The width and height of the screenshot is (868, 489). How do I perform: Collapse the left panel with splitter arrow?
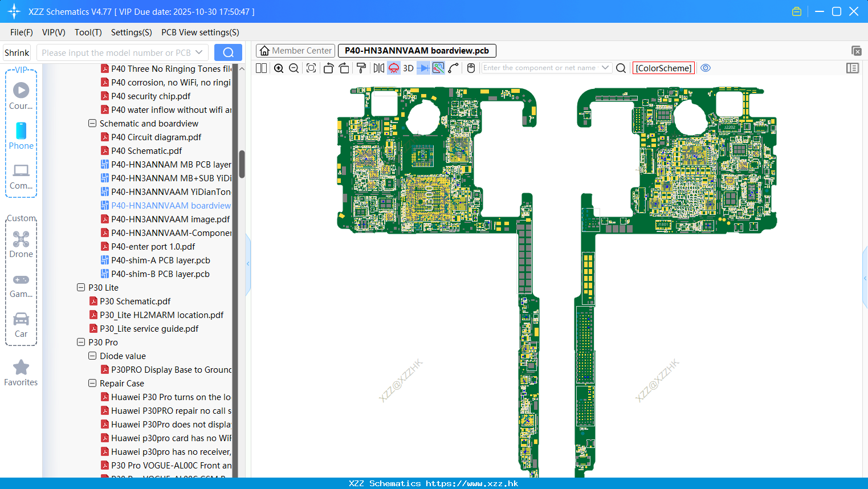(248, 264)
